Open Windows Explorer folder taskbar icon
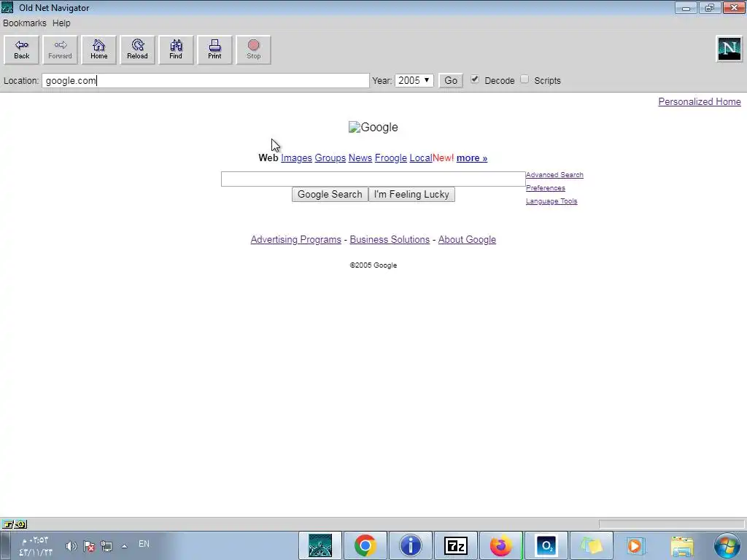Screen dimensions: 747x560 coord(682,545)
